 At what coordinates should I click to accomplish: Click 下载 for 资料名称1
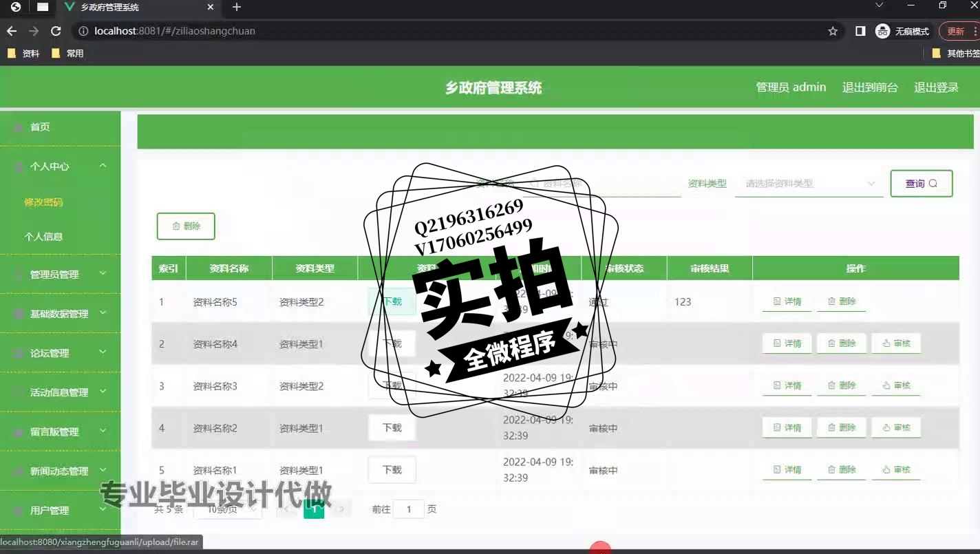pos(392,470)
